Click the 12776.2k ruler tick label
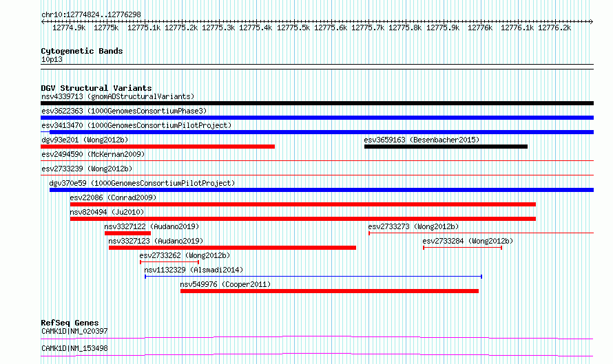 click(x=554, y=28)
